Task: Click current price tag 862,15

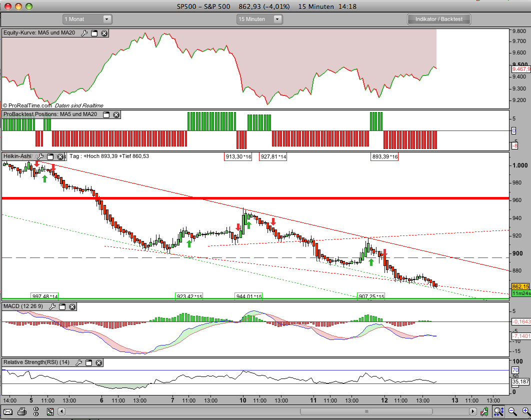Action: 521,286
